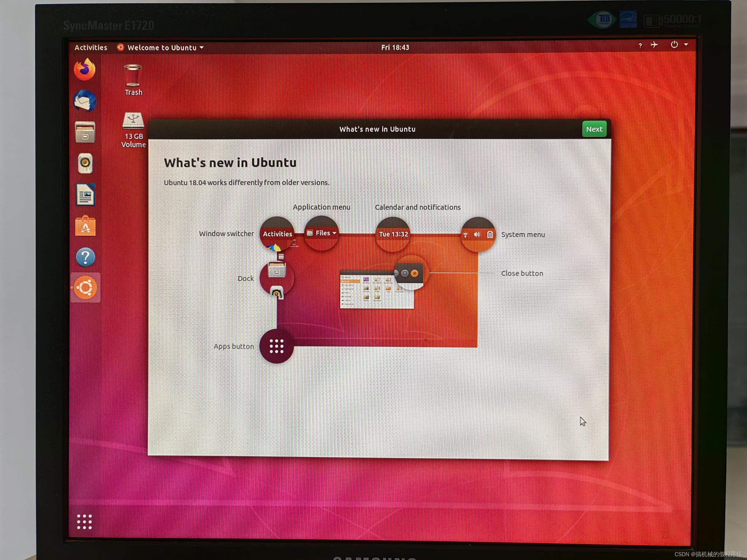Select the Trash desktop icon

(x=133, y=80)
